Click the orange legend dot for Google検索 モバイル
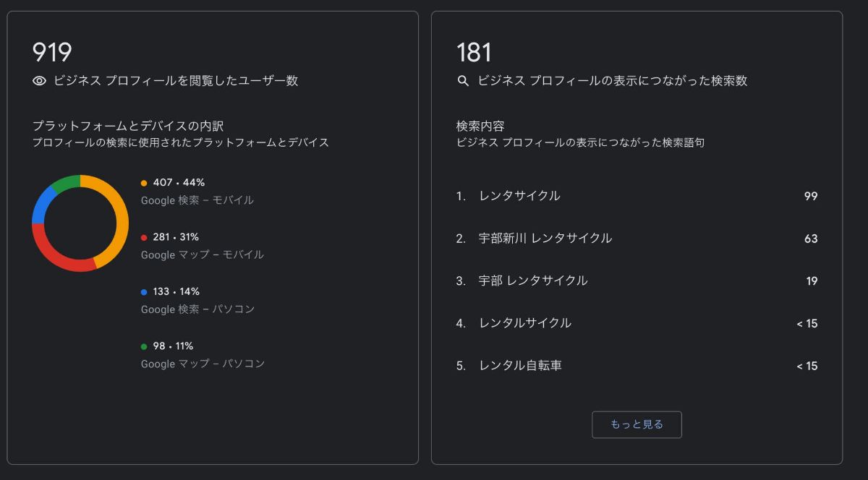Viewport: 868px width, 480px height. coord(144,183)
